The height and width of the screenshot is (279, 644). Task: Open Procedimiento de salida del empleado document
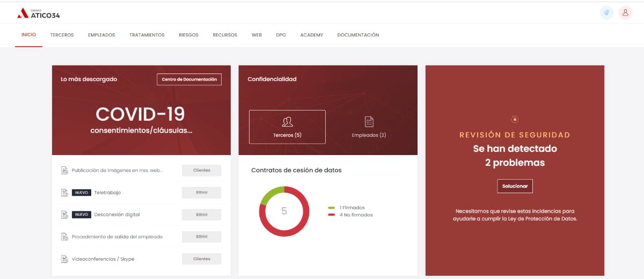point(117,237)
